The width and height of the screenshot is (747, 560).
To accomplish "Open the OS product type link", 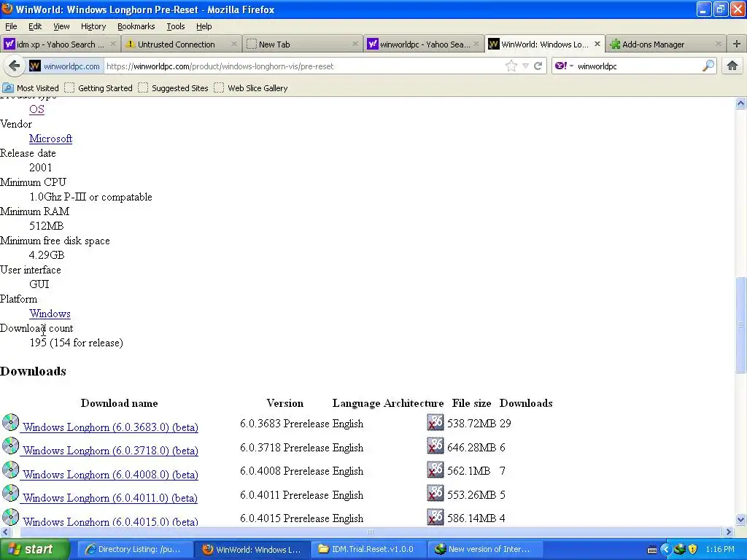I will pos(36,109).
